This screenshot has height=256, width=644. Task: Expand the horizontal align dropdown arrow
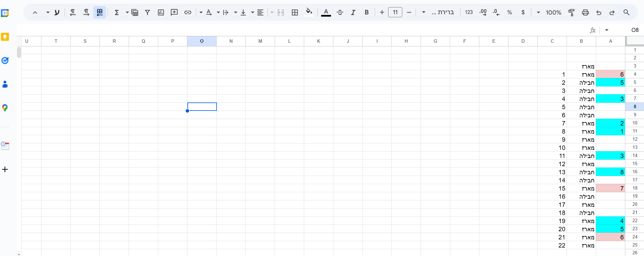tap(253, 13)
